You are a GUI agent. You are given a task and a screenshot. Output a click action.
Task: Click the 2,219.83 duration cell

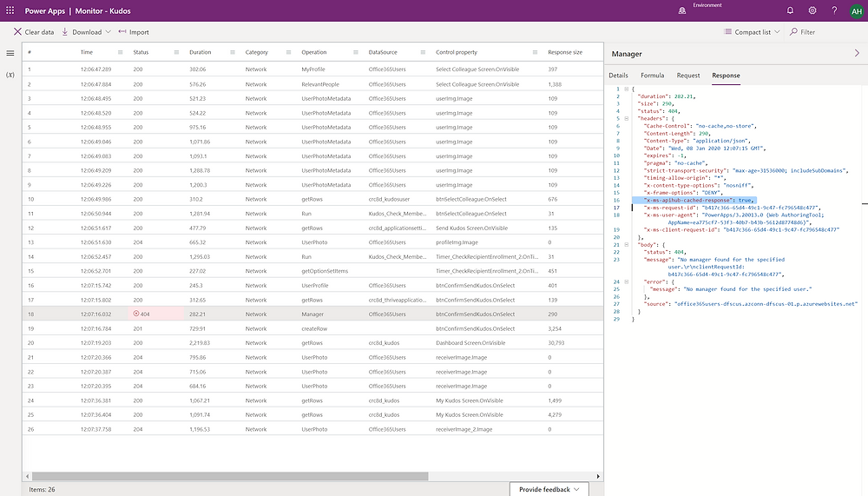click(x=200, y=343)
